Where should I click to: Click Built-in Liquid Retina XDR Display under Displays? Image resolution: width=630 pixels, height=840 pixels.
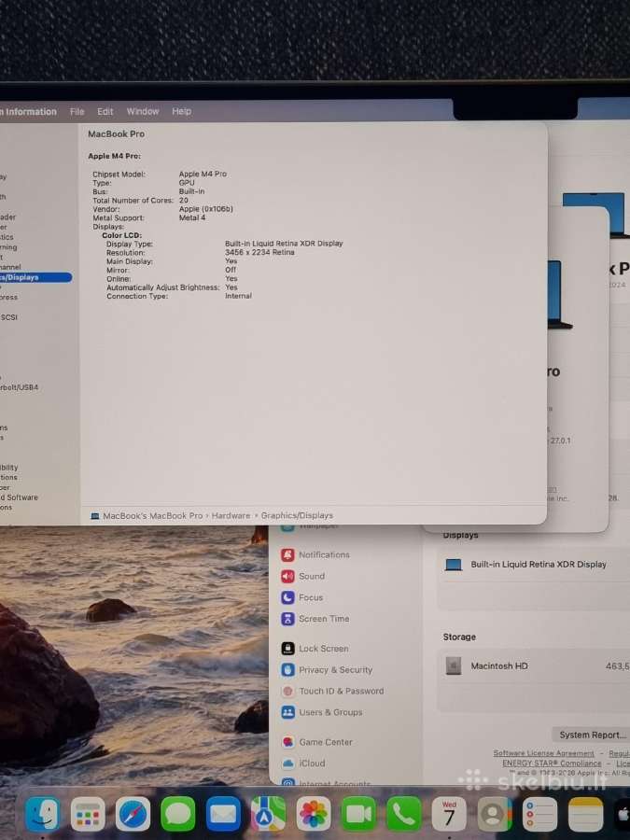tap(539, 565)
